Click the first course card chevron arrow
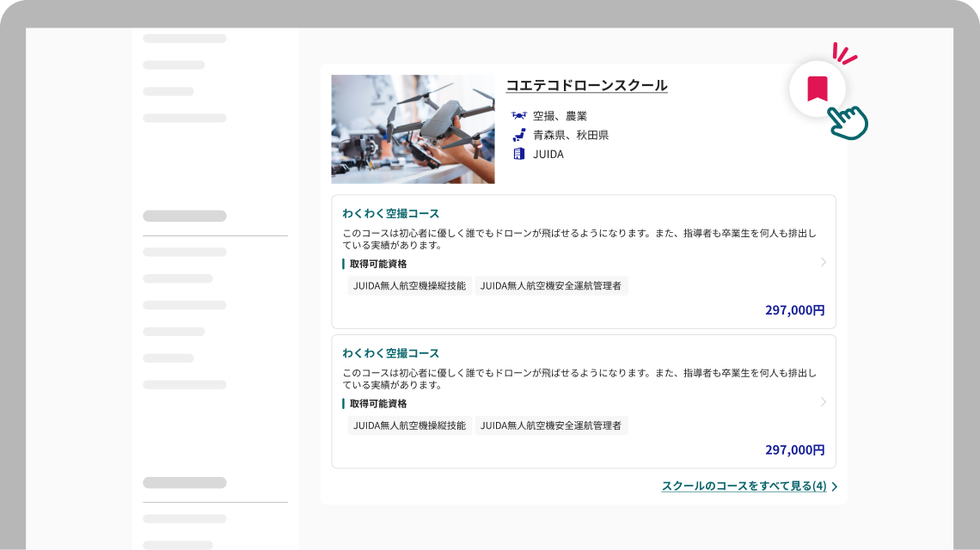Viewport: 980px width, 550px height. point(824,262)
